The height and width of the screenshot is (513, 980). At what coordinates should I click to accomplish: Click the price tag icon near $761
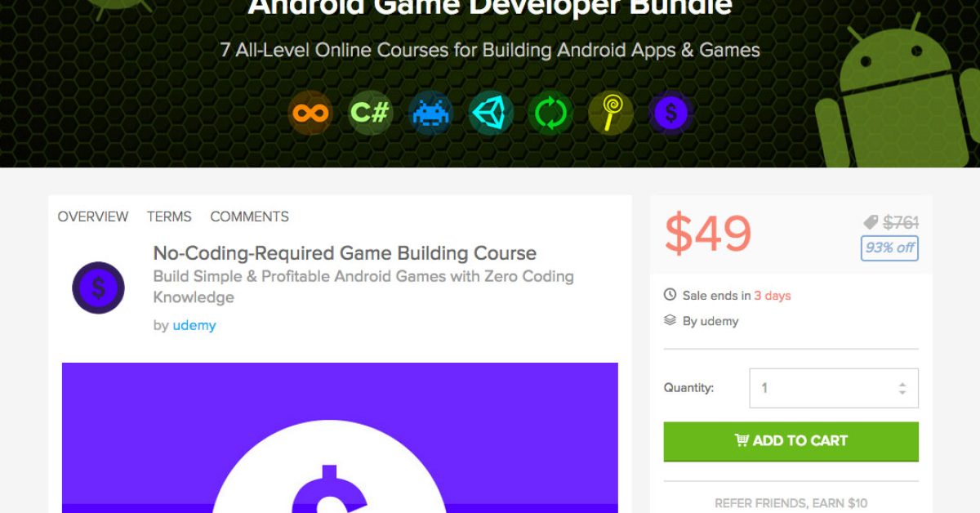[x=871, y=222]
